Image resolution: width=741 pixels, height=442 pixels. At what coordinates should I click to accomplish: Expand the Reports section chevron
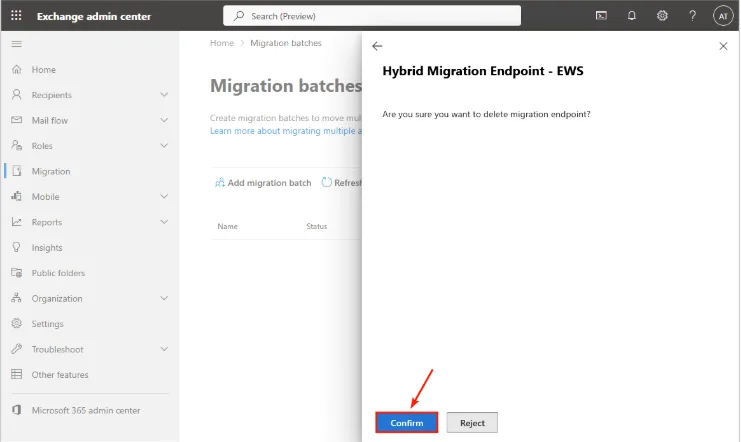[164, 222]
